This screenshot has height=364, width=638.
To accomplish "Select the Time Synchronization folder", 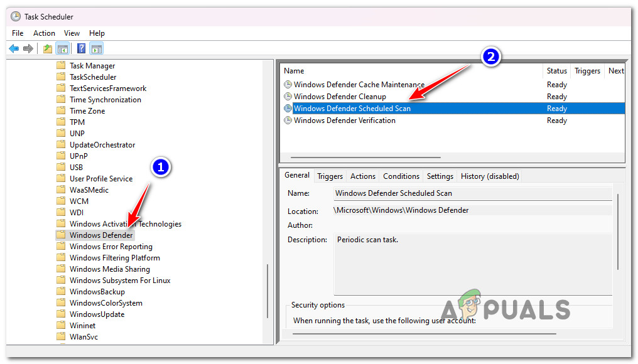I will pos(105,100).
